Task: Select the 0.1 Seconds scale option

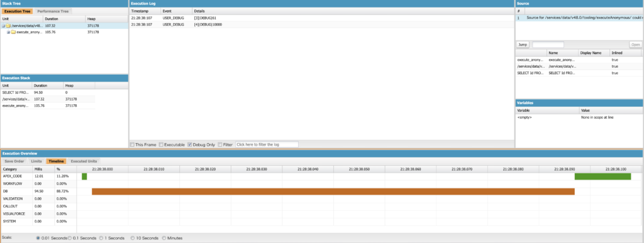Action: (69, 238)
